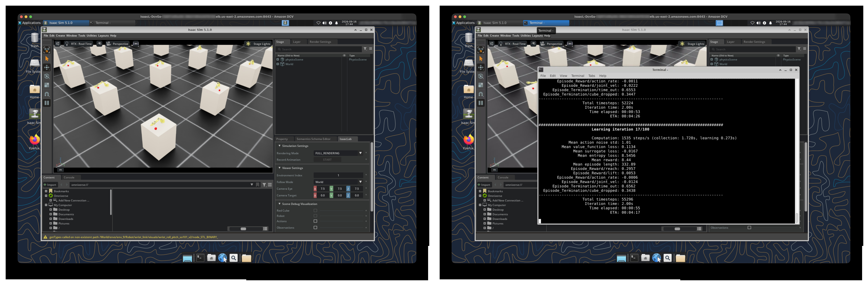Click simulation Pause button in left screenshot

pyautogui.click(x=47, y=103)
